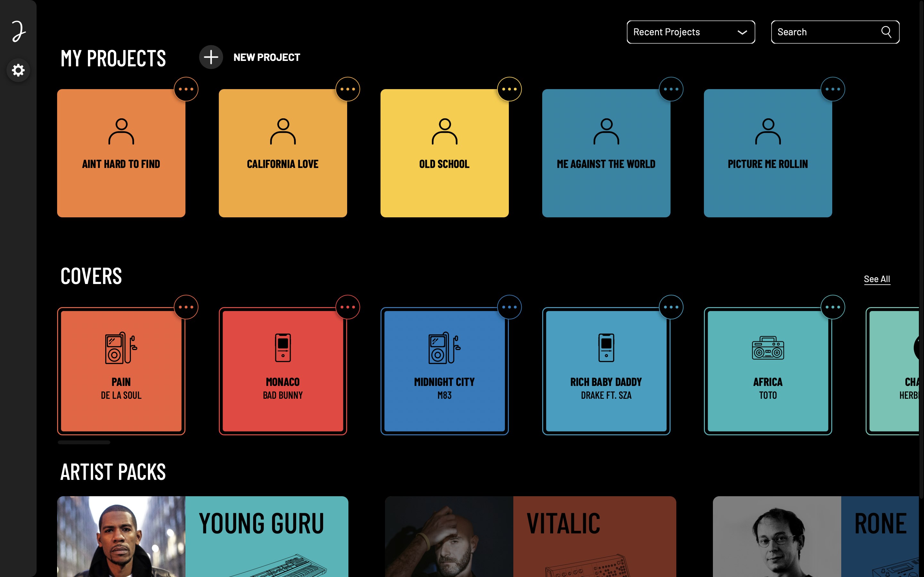Open the settings gear in sidebar
The height and width of the screenshot is (577, 924).
(x=18, y=70)
